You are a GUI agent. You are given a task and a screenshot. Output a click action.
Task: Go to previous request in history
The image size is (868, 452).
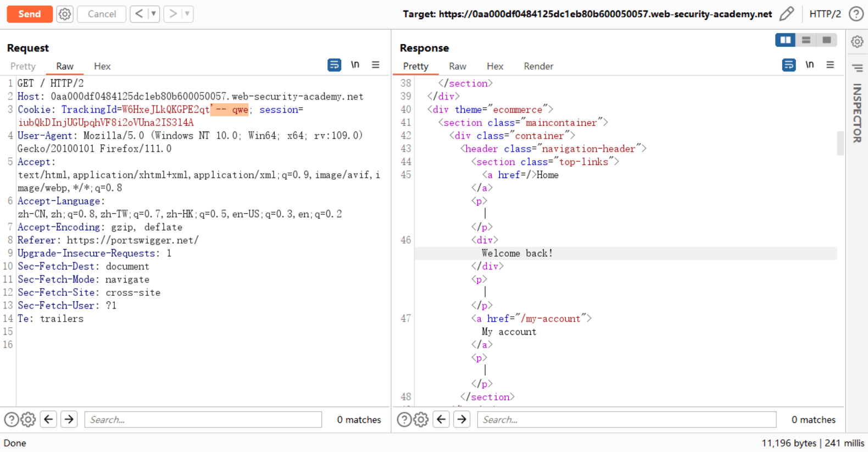(x=139, y=14)
